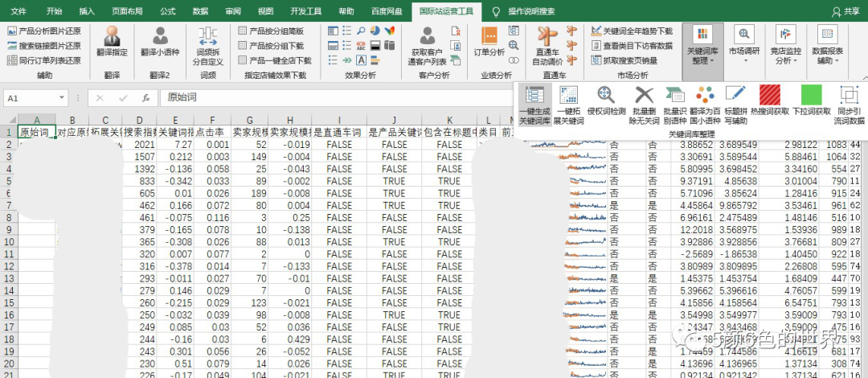
Task: Open 标题拼写辅助
Action: (x=735, y=105)
